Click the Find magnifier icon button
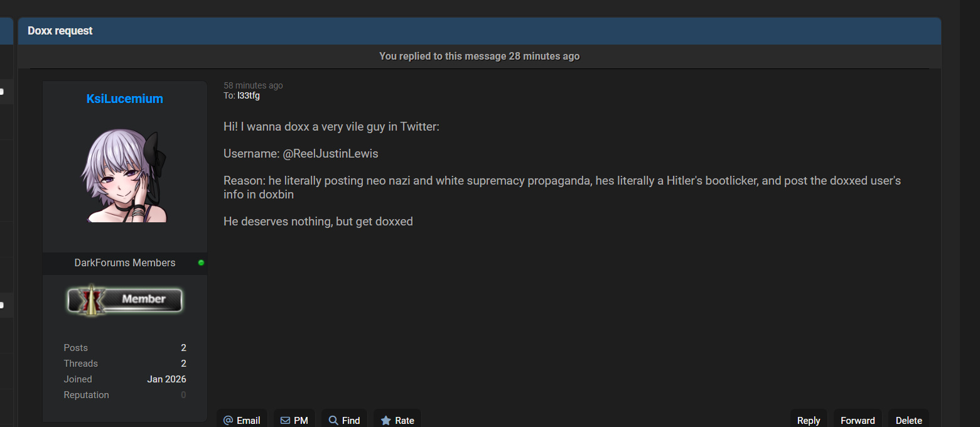 (x=344, y=420)
